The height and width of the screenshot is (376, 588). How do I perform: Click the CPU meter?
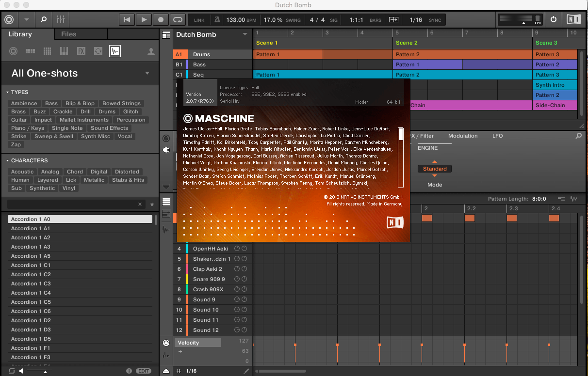[538, 20]
